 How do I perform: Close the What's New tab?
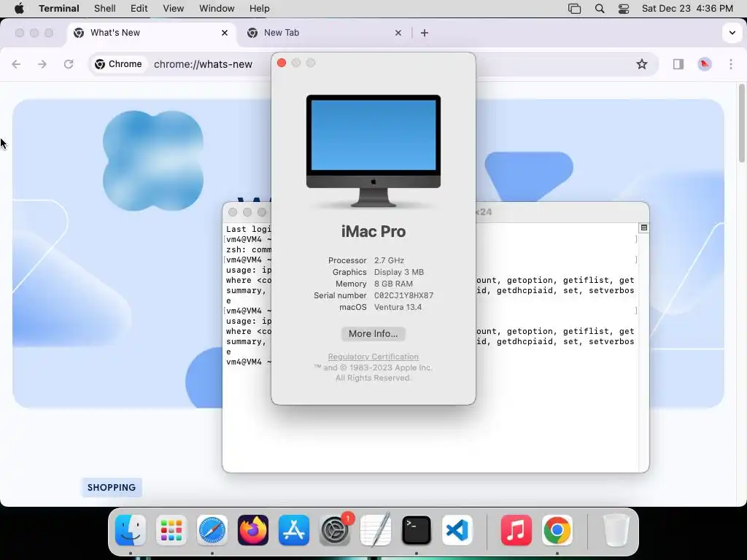coord(225,33)
